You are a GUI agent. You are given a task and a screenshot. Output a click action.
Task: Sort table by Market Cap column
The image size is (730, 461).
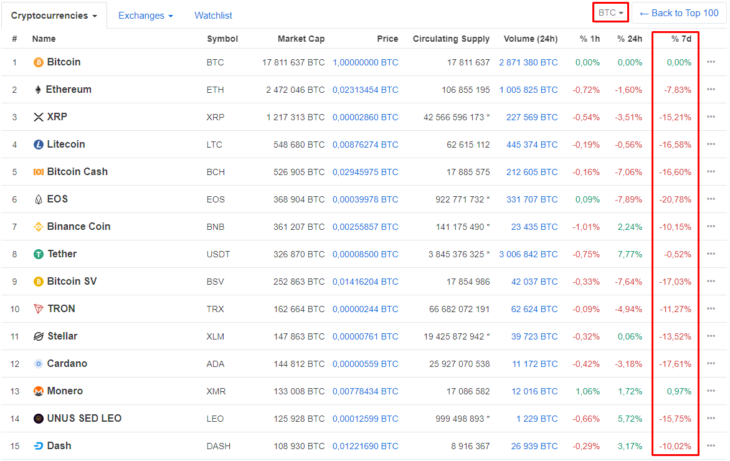pos(301,39)
